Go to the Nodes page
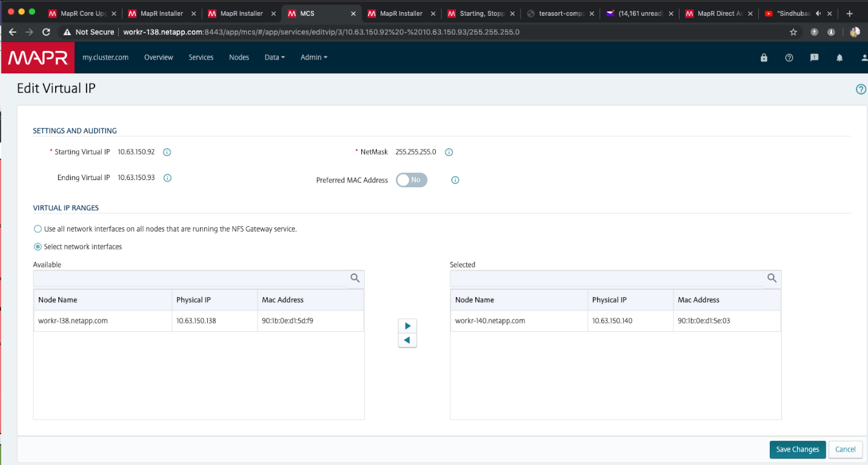Viewport: 868px width, 465px height. click(239, 58)
